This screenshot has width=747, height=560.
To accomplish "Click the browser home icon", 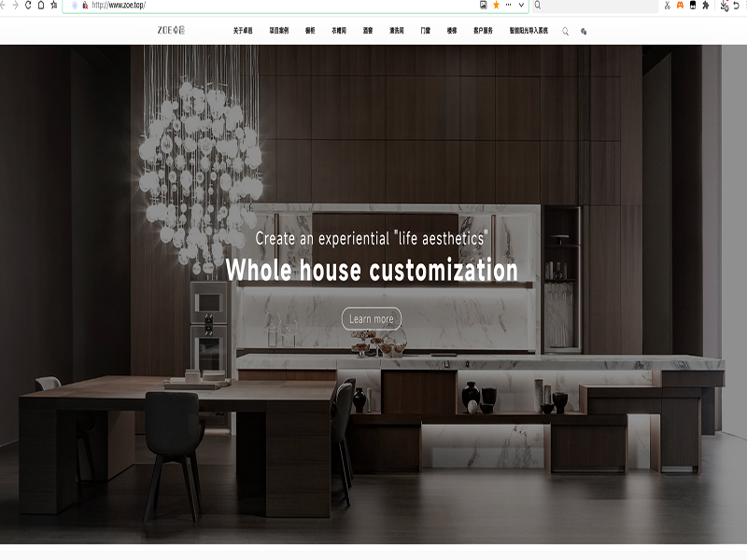I will point(41,5).
